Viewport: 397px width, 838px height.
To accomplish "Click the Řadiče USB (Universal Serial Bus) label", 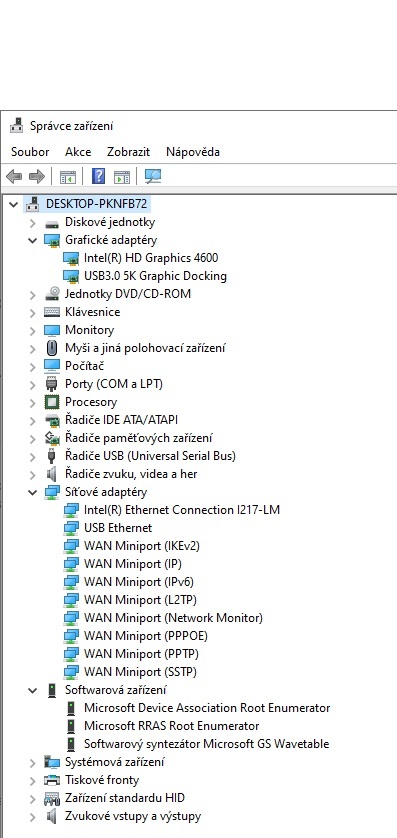I will click(x=150, y=456).
